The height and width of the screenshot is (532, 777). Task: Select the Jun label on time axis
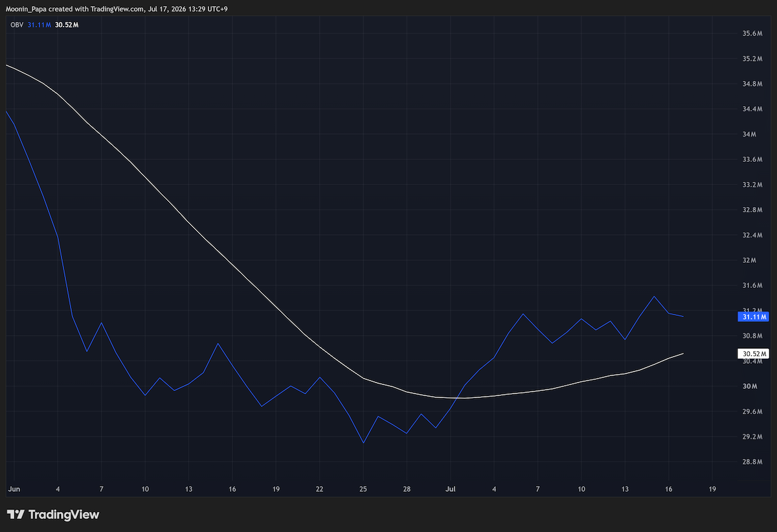(x=13, y=489)
